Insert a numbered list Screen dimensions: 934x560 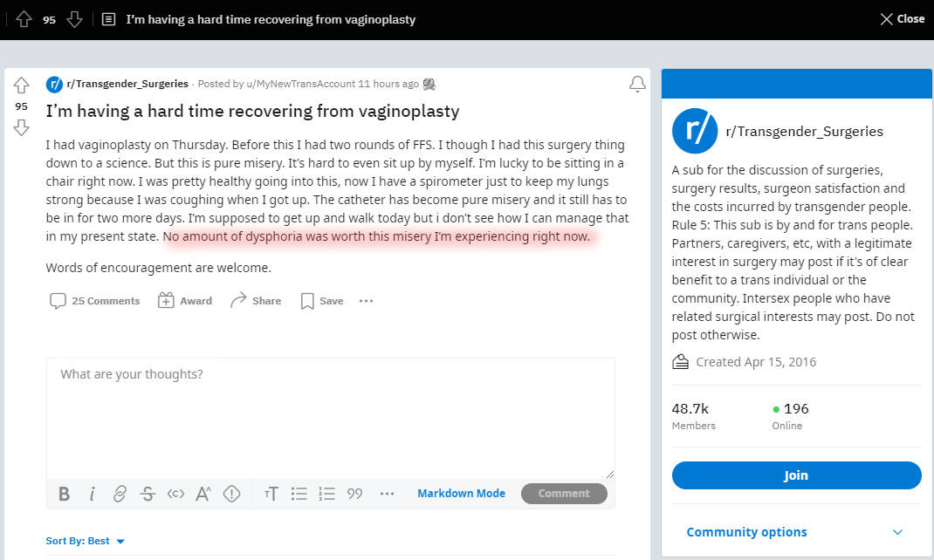327,494
